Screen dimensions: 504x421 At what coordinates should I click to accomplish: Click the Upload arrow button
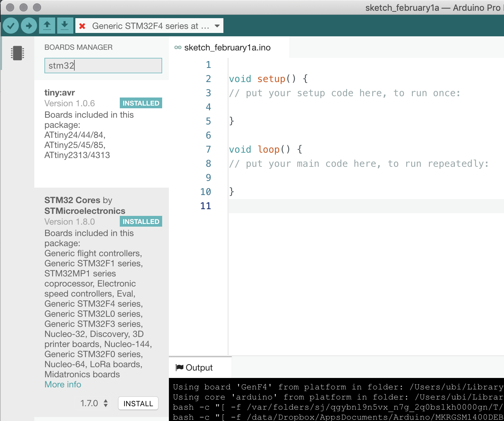click(x=29, y=26)
